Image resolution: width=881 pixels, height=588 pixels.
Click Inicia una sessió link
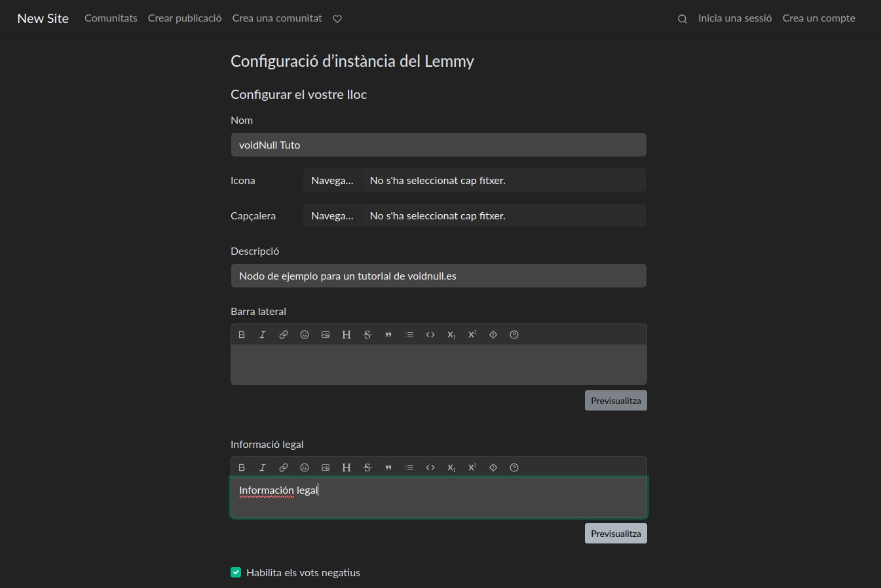(x=734, y=18)
